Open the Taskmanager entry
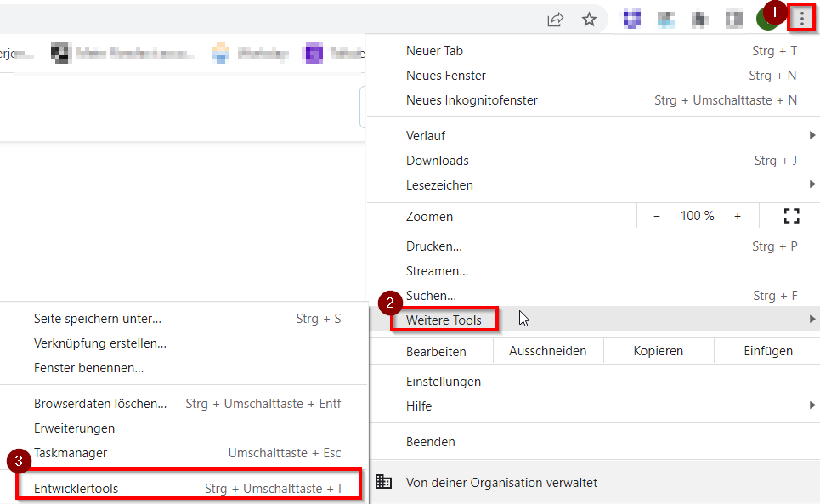Image resolution: width=820 pixels, height=504 pixels. [71, 453]
